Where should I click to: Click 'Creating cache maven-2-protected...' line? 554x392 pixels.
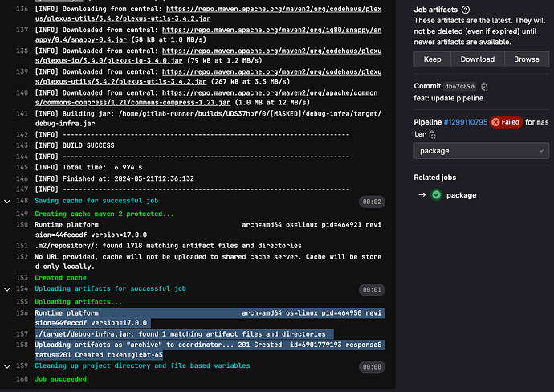click(x=104, y=214)
